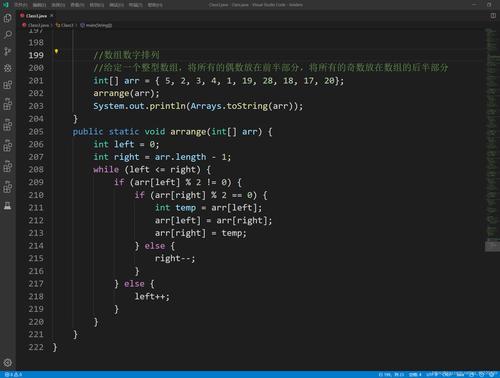Open the Testing beaker view
The image size is (500, 378).
[8, 206]
